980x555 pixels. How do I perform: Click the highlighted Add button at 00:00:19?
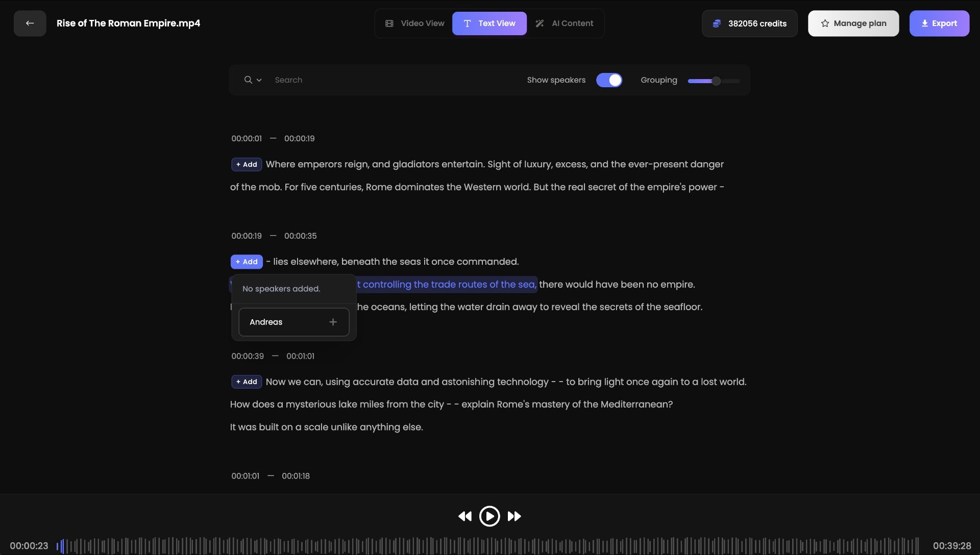[x=247, y=262]
